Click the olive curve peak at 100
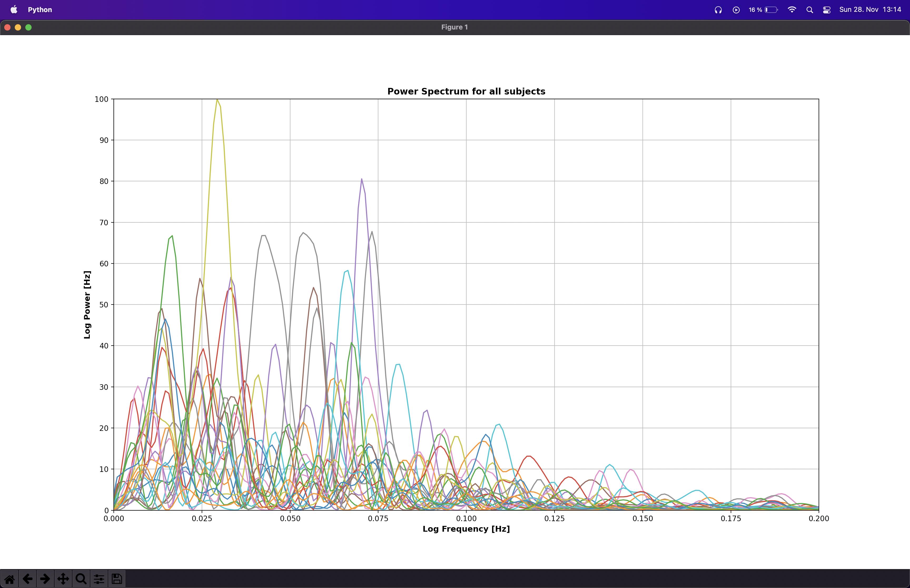 point(217,100)
